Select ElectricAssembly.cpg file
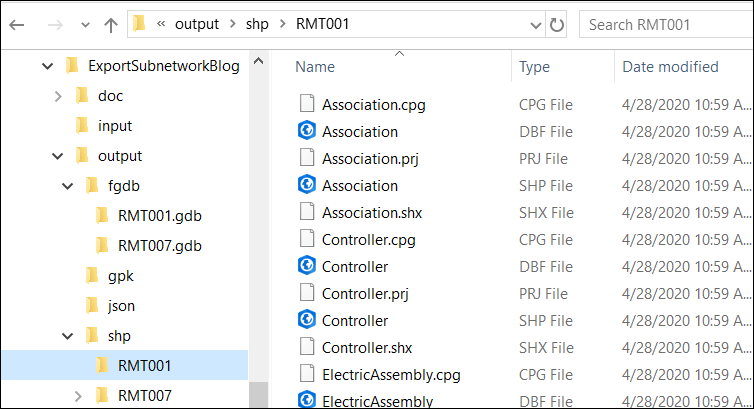The height and width of the screenshot is (409, 754). tap(391, 375)
